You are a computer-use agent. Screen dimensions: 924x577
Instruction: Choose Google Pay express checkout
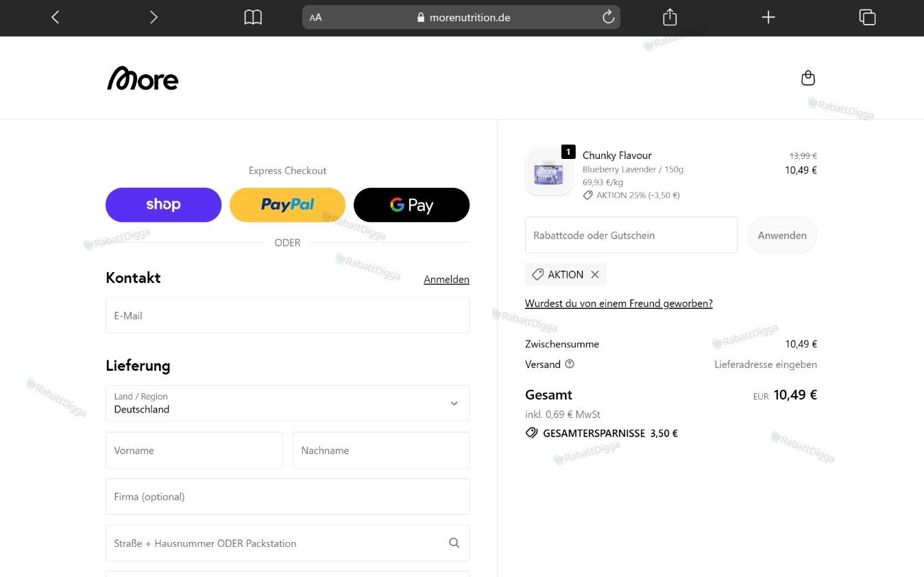click(x=411, y=205)
